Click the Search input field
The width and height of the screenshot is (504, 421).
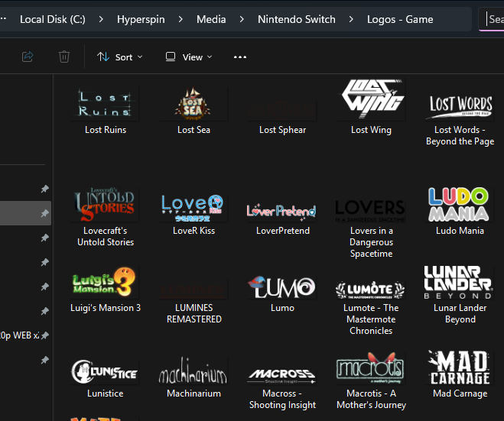(x=492, y=19)
